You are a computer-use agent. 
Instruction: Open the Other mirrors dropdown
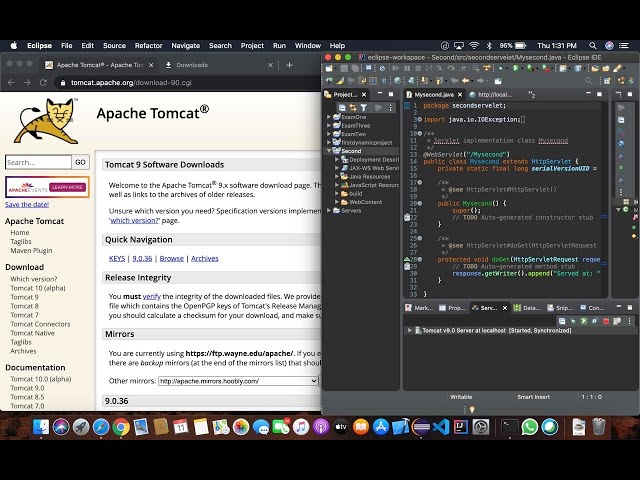click(238, 381)
